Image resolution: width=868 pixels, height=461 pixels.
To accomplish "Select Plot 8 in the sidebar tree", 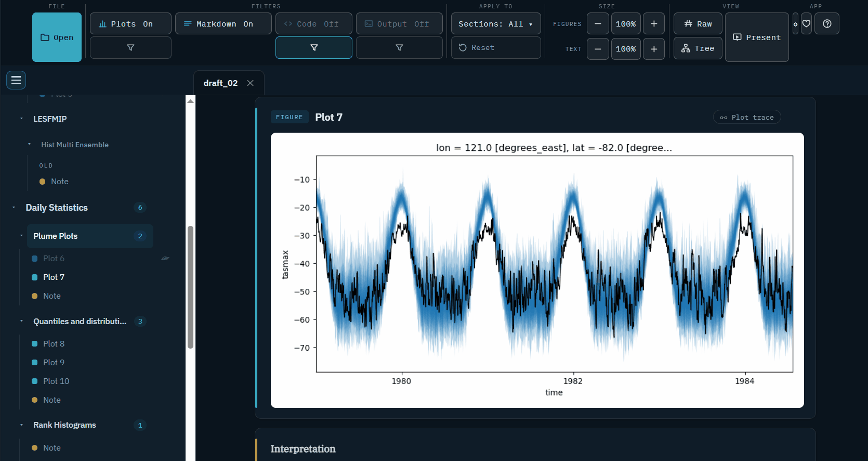I will coord(54,344).
